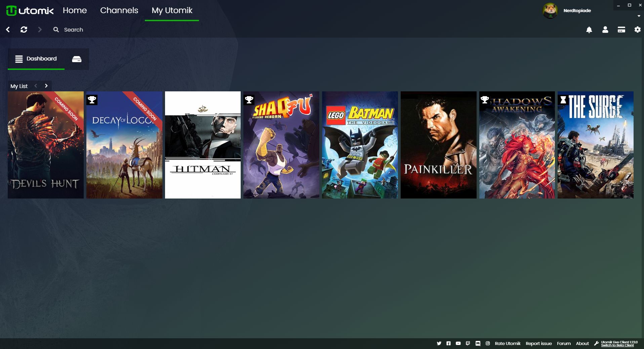644x349 pixels.
Task: Click the wrench icon in footer
Action: tap(596, 343)
